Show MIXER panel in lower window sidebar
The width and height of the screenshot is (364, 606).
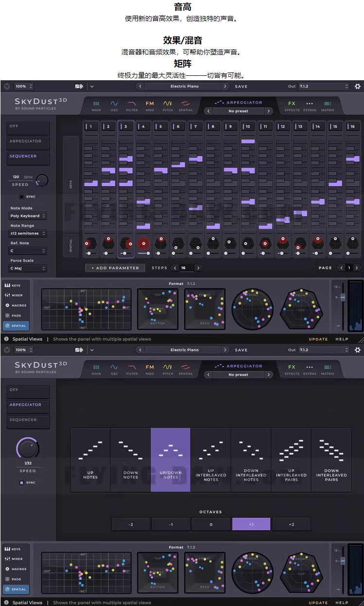16,559
